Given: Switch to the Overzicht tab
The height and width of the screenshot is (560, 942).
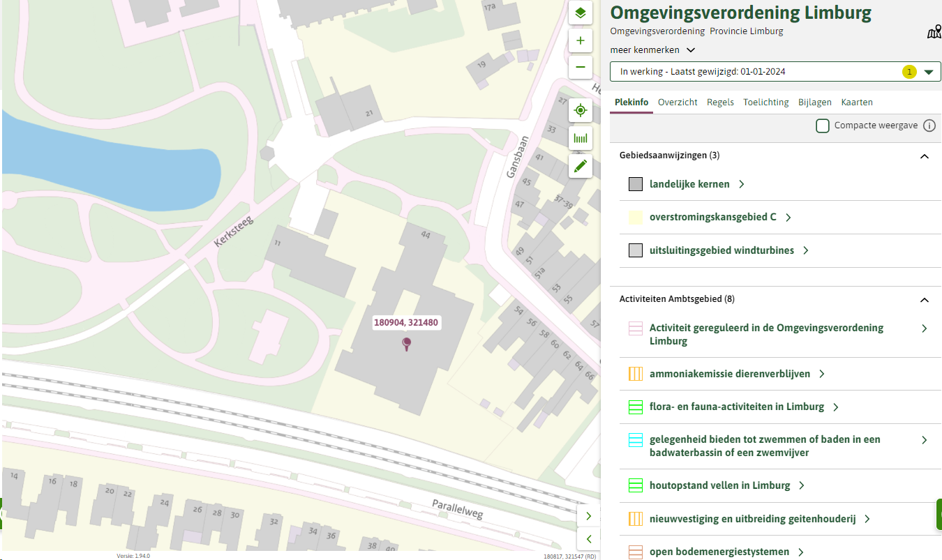Looking at the screenshot, I should pyautogui.click(x=678, y=103).
